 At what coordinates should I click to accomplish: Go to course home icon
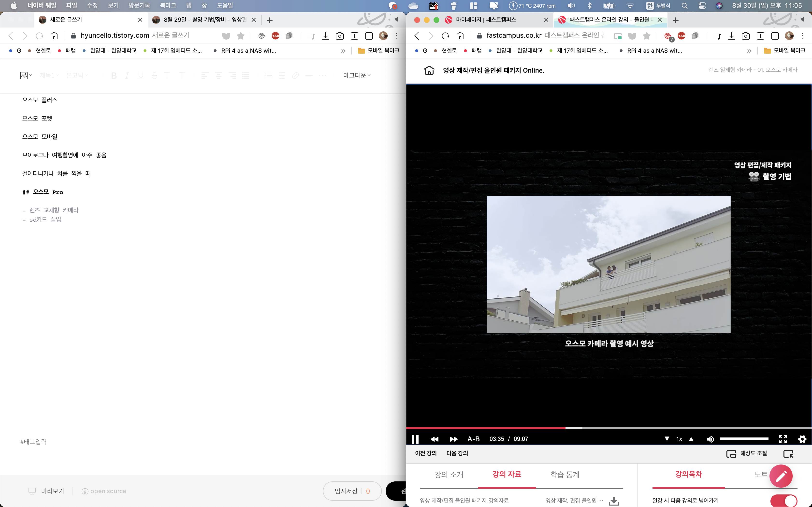coord(429,70)
